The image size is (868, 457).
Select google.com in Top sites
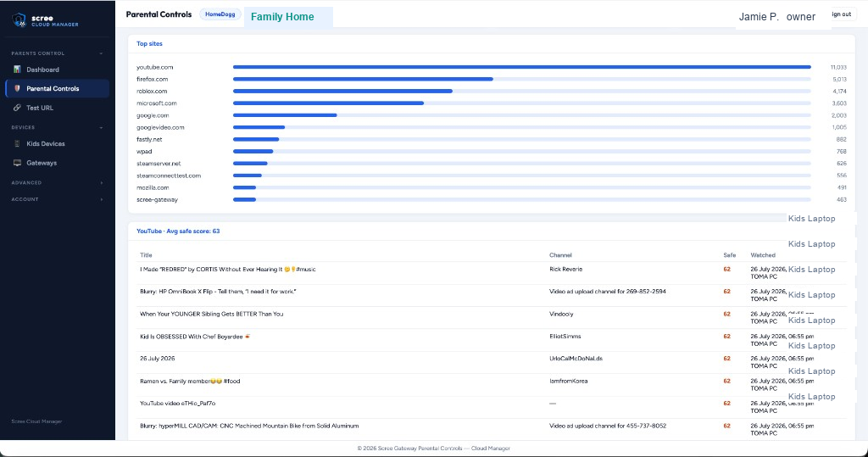pos(153,116)
